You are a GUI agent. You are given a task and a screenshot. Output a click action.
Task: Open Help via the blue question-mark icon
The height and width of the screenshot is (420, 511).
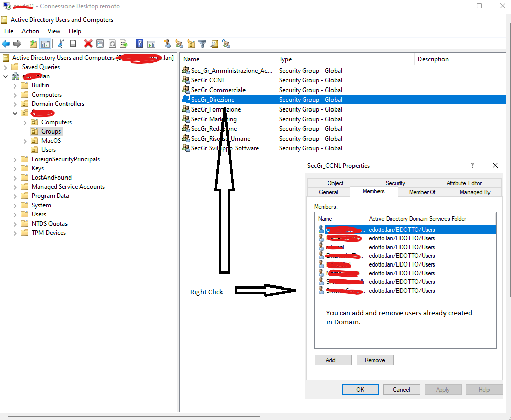(139, 44)
